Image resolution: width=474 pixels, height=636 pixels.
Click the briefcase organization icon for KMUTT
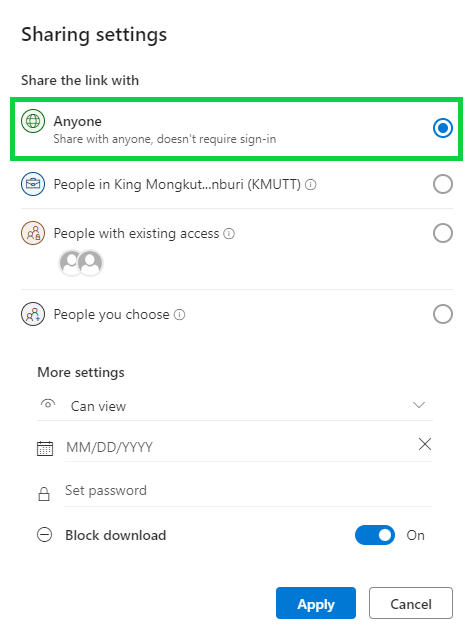pyautogui.click(x=33, y=184)
